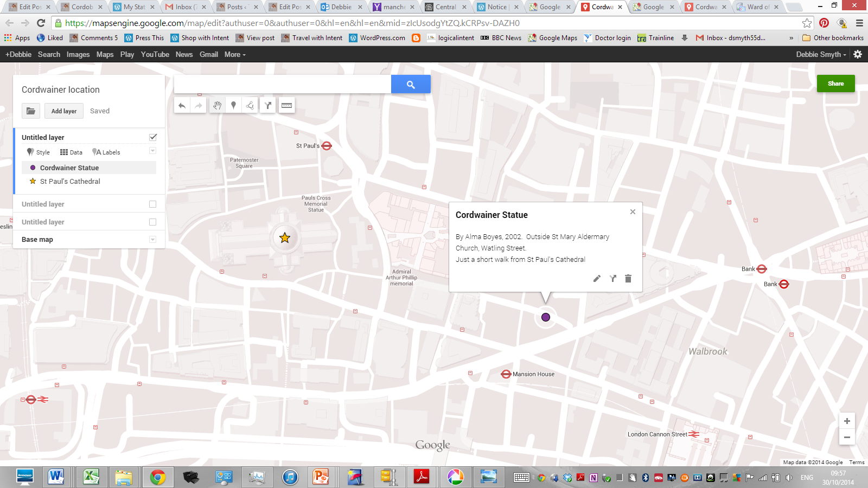Expand the Base map dropdown arrow
The image size is (868, 488).
point(152,240)
